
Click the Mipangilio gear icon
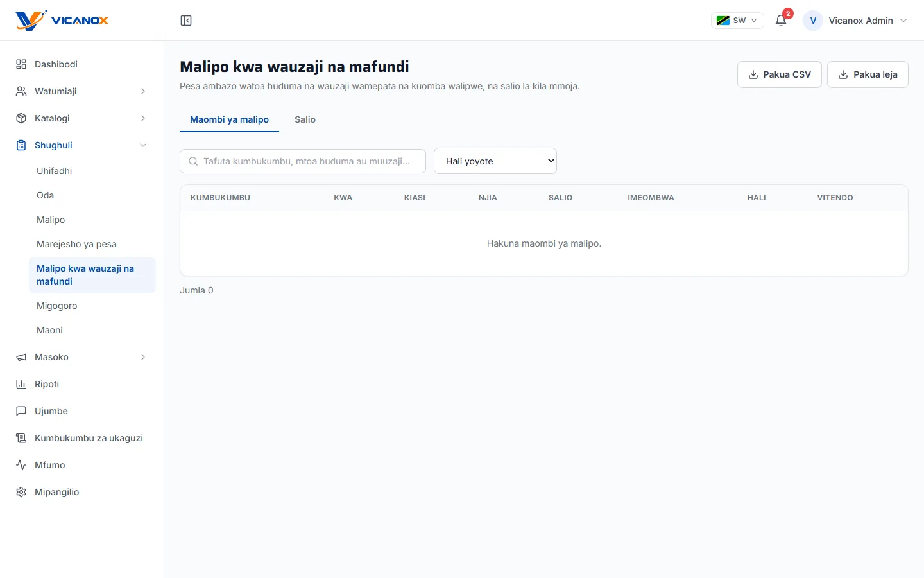(21, 492)
